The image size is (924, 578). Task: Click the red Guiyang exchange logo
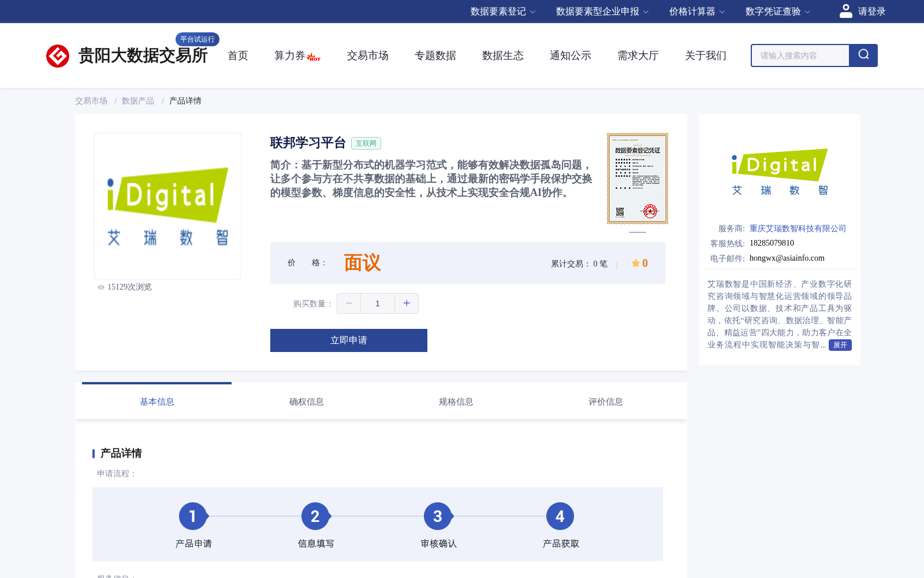pos(58,56)
